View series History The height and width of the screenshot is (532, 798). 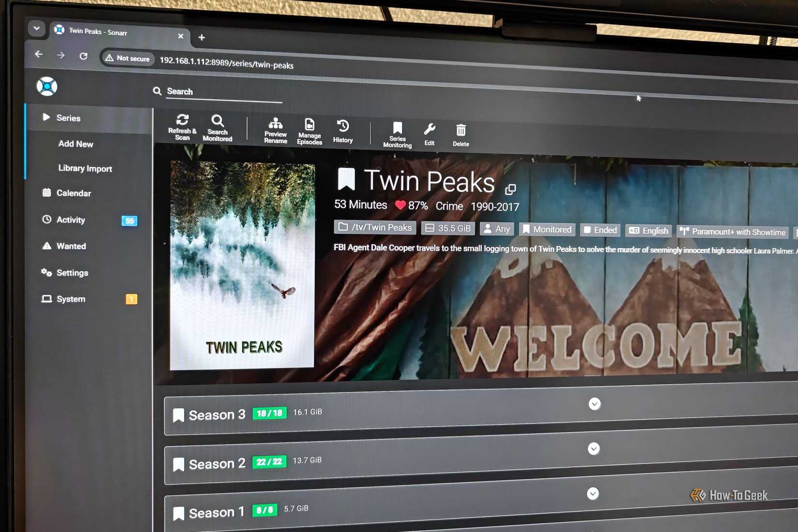pyautogui.click(x=343, y=132)
